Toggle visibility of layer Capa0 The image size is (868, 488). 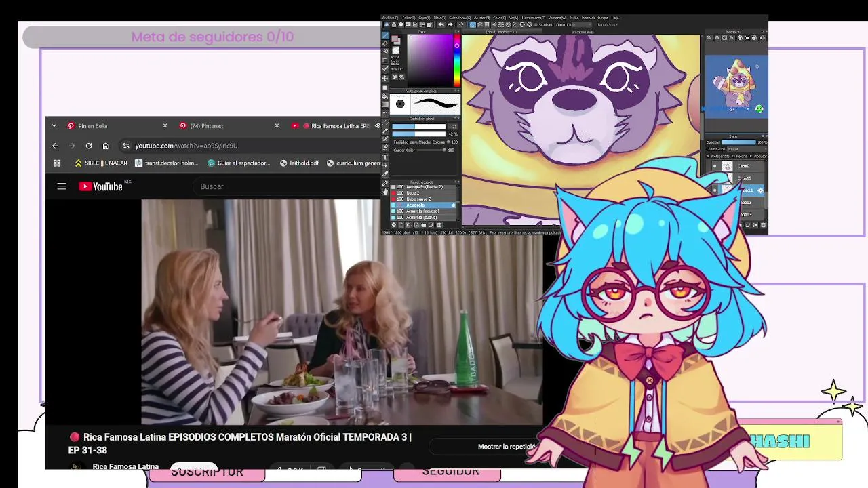715,166
